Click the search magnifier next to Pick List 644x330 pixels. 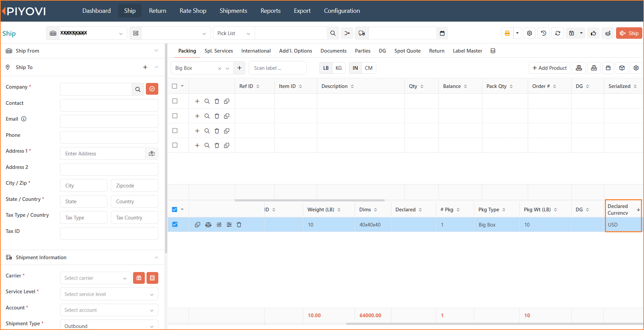point(333,33)
